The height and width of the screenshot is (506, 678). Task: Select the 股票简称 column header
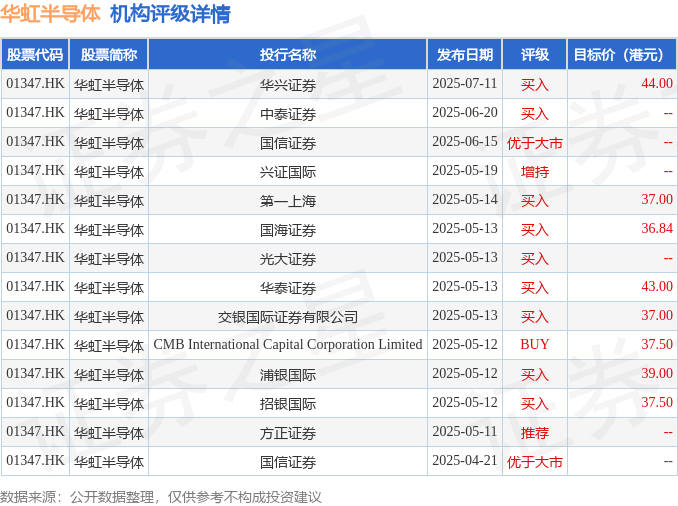(109, 54)
